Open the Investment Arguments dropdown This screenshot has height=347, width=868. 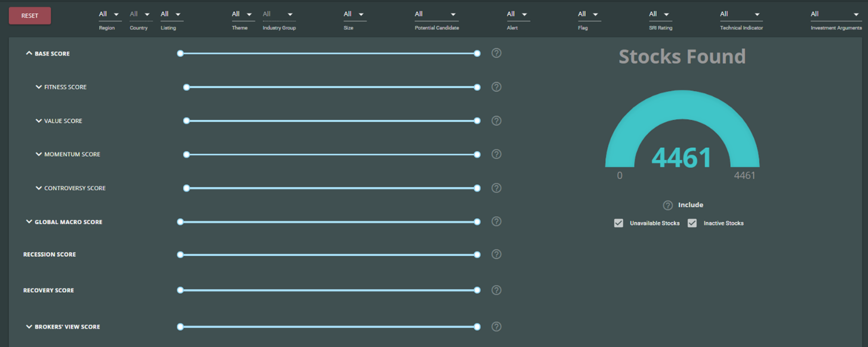tap(836, 14)
